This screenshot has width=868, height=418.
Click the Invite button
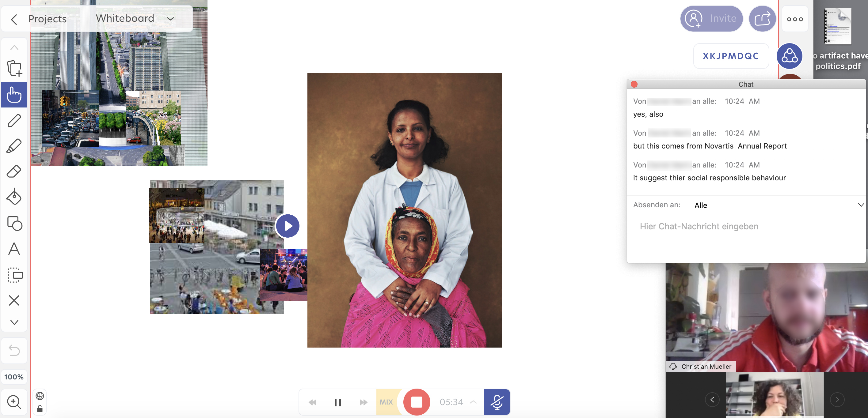coord(711,18)
